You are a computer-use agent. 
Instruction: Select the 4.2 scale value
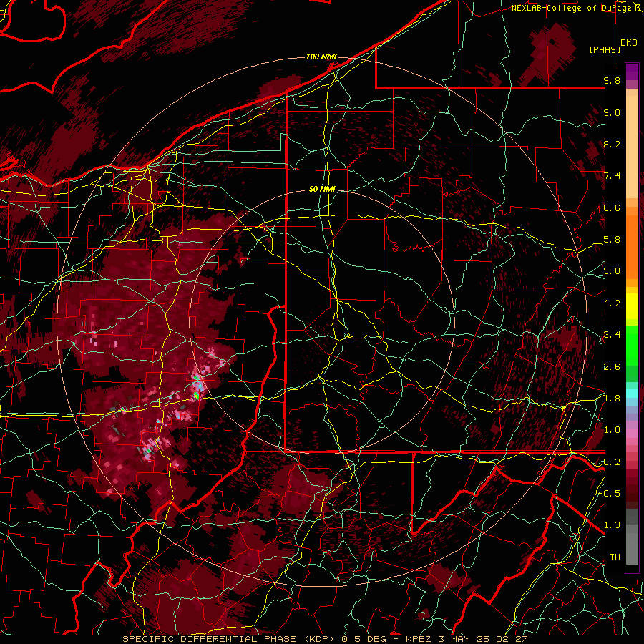(x=612, y=303)
